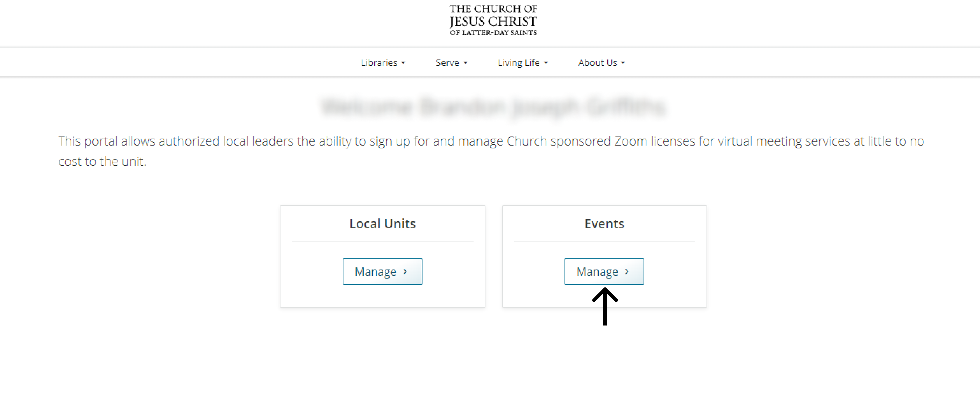Click the Church of Jesus Christ logo

pyautogui.click(x=493, y=20)
